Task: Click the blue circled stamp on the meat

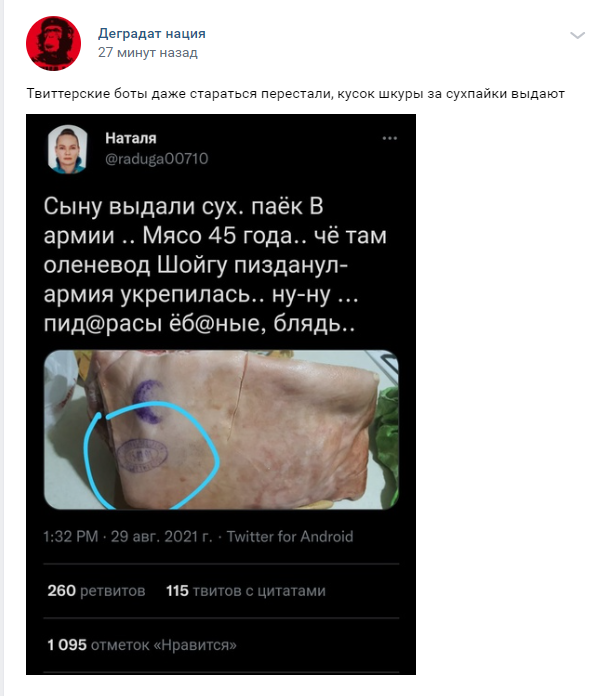Action: (x=142, y=455)
